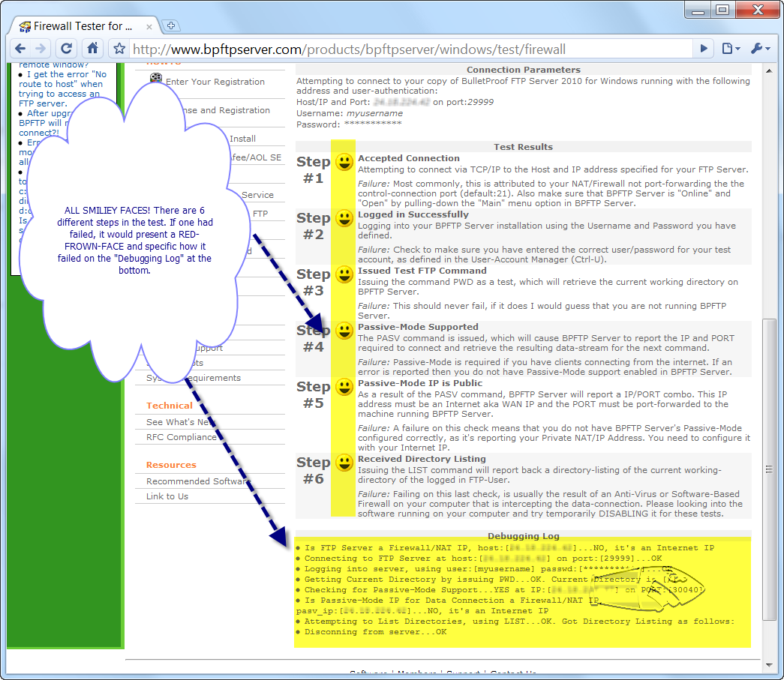Open the Link to Us page
The image size is (784, 680).
[x=167, y=496]
